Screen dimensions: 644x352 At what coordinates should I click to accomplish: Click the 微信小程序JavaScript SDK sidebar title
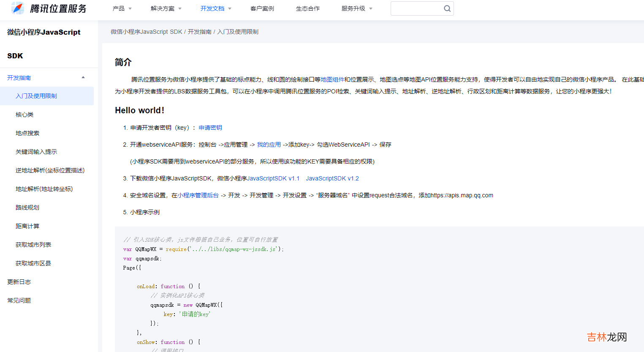click(44, 44)
